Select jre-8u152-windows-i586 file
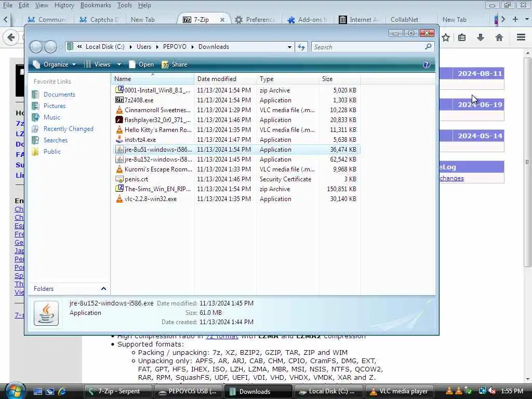532x399 pixels. [x=236, y=159]
